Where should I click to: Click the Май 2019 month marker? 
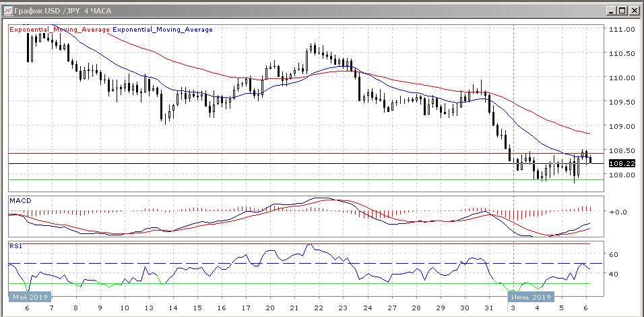[30, 297]
